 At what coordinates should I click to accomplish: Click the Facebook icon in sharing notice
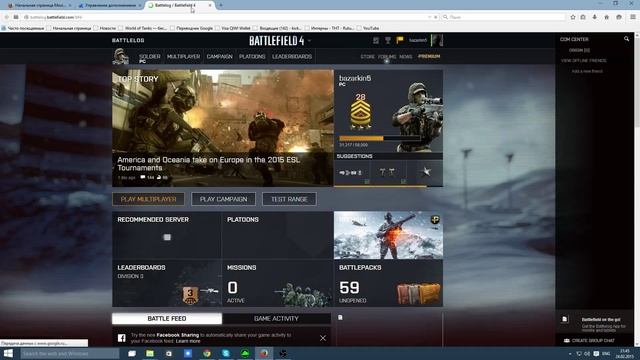(122, 338)
